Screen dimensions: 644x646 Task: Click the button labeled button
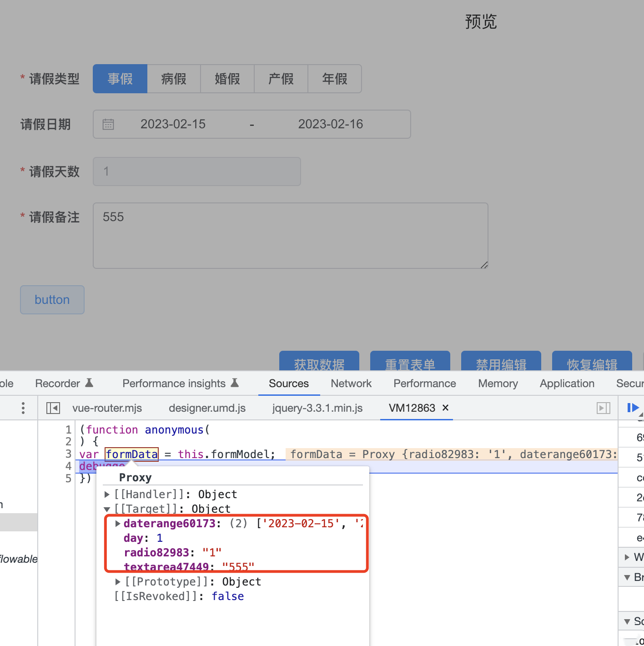tap(52, 300)
